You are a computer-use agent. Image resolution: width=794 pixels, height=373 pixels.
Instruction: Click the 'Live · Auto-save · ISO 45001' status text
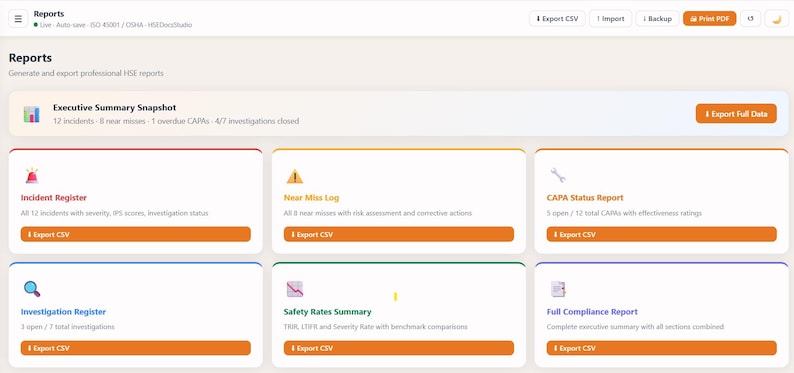tap(116, 25)
